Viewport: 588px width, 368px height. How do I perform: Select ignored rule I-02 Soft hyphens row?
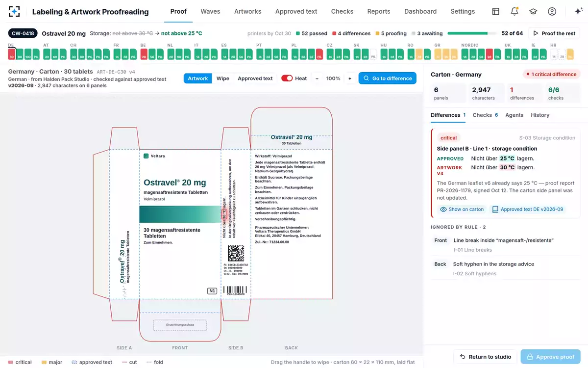(505, 268)
